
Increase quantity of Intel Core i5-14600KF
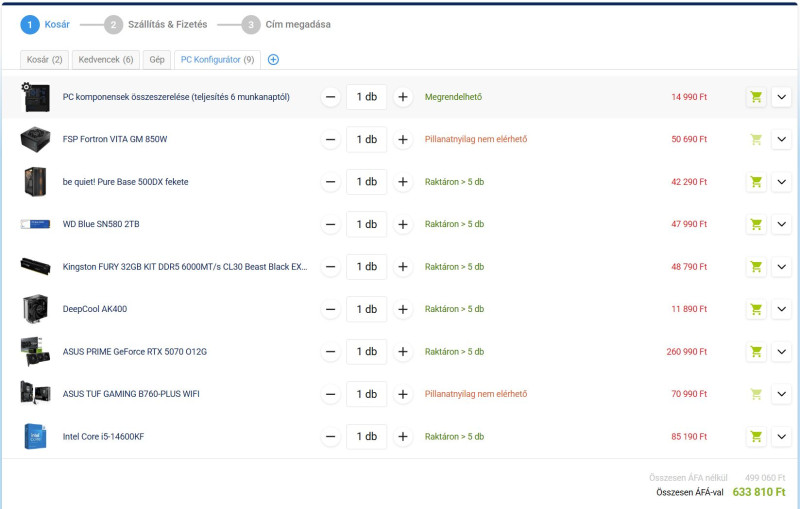[403, 437]
